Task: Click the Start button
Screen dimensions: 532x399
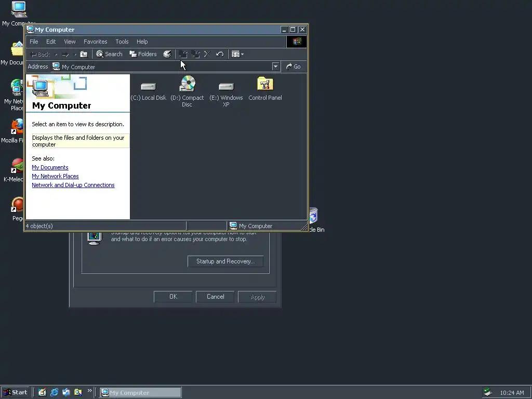Action: (x=15, y=392)
